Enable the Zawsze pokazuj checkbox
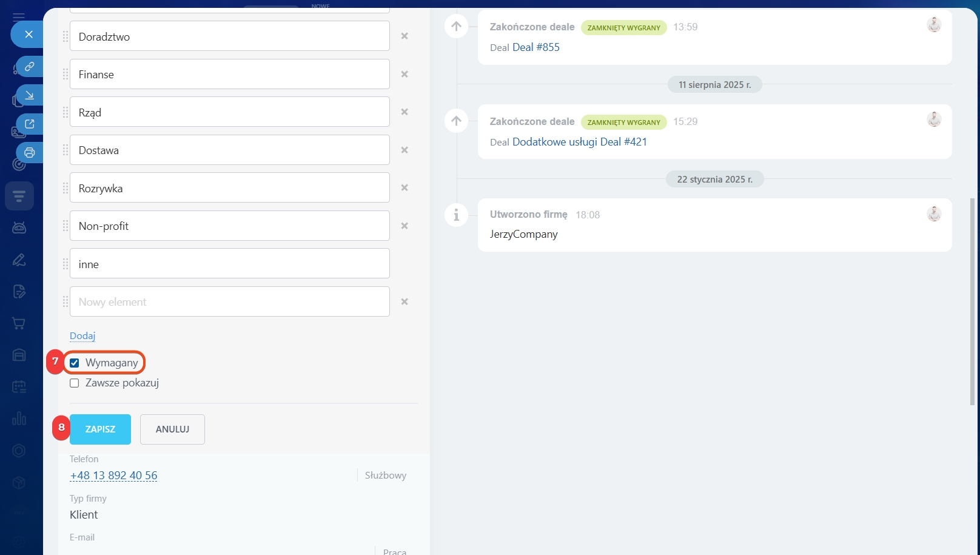The image size is (980, 555). click(x=75, y=383)
